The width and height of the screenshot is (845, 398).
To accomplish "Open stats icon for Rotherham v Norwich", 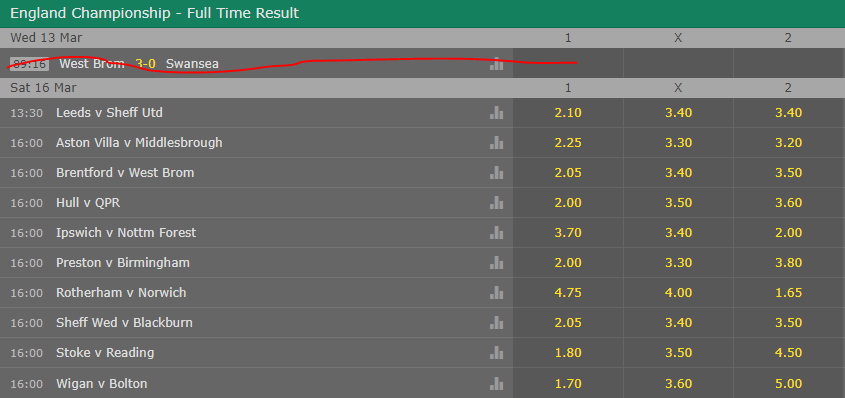I will [496, 293].
